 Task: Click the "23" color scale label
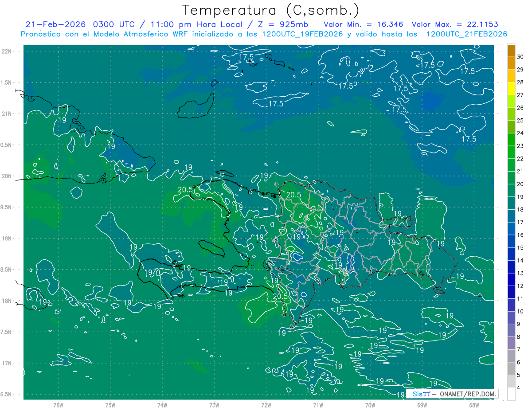point(520,146)
